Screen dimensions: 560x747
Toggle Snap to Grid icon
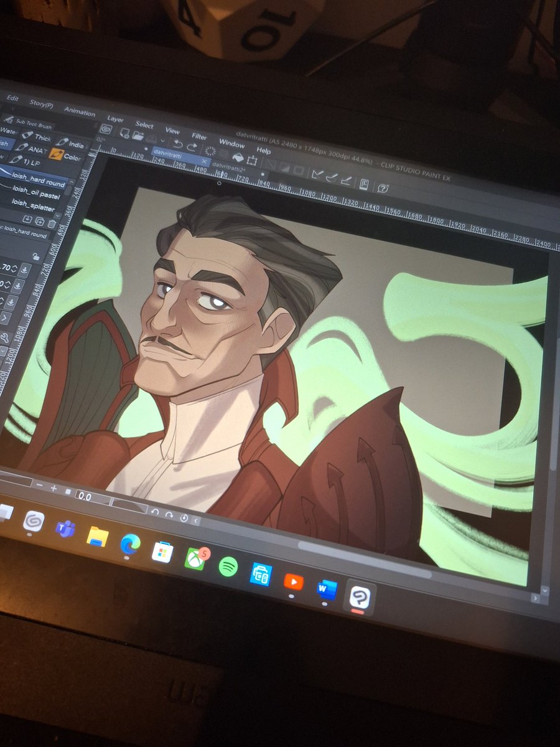pos(347,180)
